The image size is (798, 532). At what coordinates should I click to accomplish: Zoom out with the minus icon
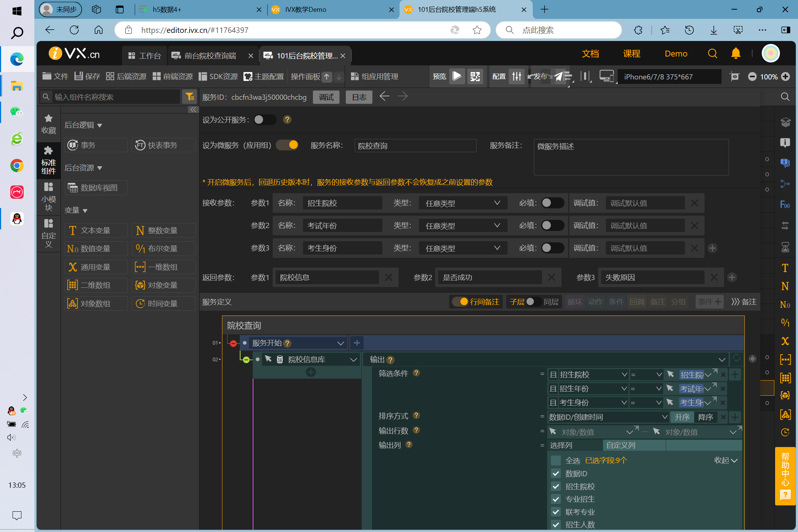click(752, 76)
